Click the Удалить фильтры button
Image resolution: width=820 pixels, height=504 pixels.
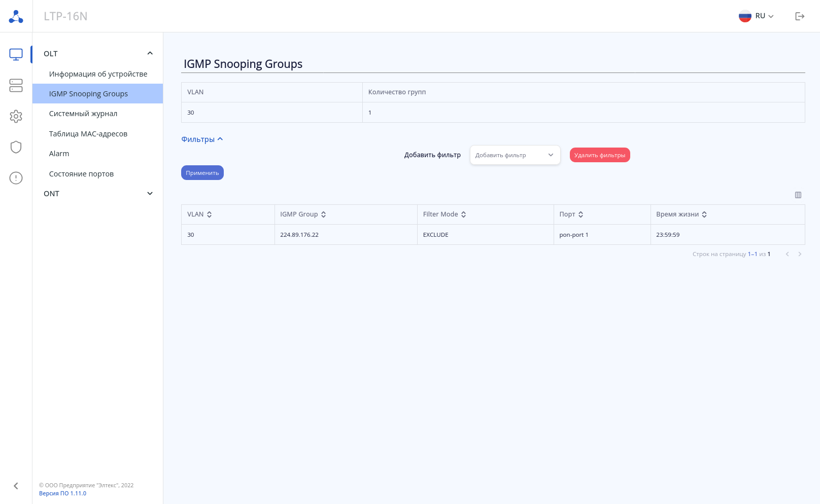coord(600,155)
